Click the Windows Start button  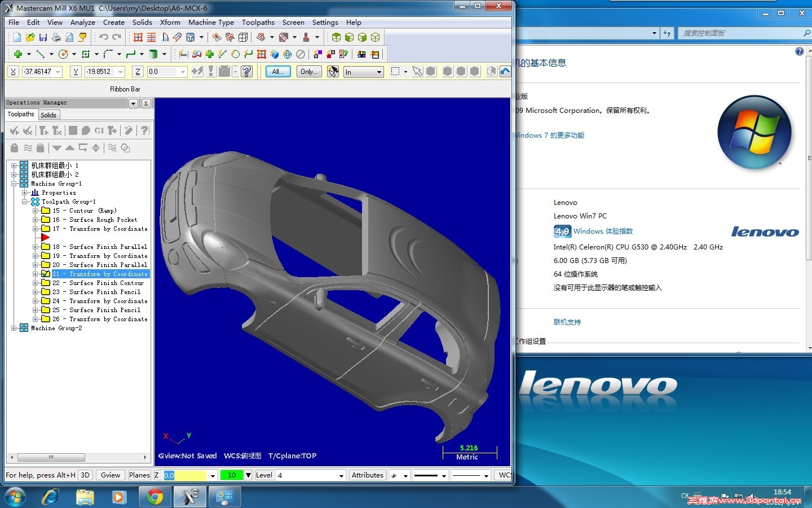point(15,497)
